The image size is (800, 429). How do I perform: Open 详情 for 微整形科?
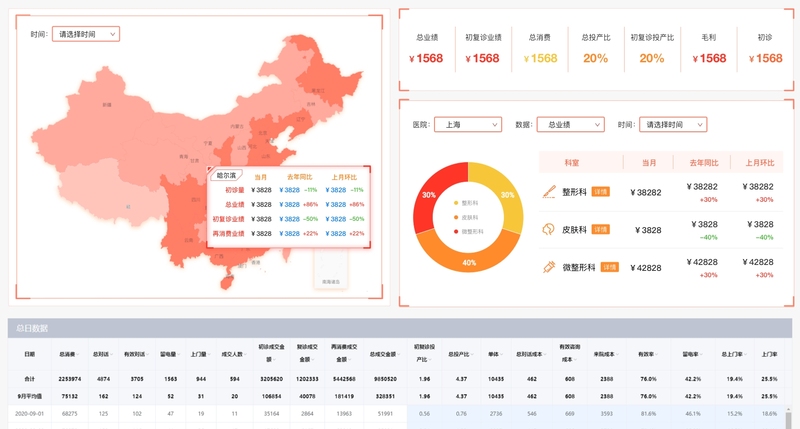pos(608,267)
